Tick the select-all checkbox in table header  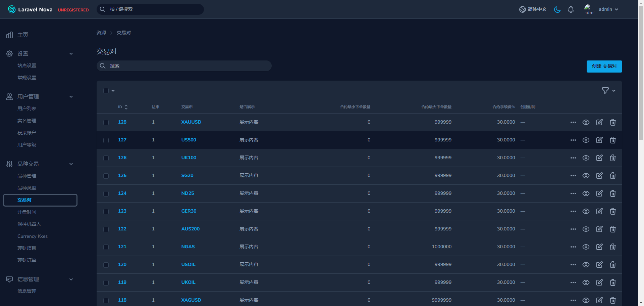point(106,91)
